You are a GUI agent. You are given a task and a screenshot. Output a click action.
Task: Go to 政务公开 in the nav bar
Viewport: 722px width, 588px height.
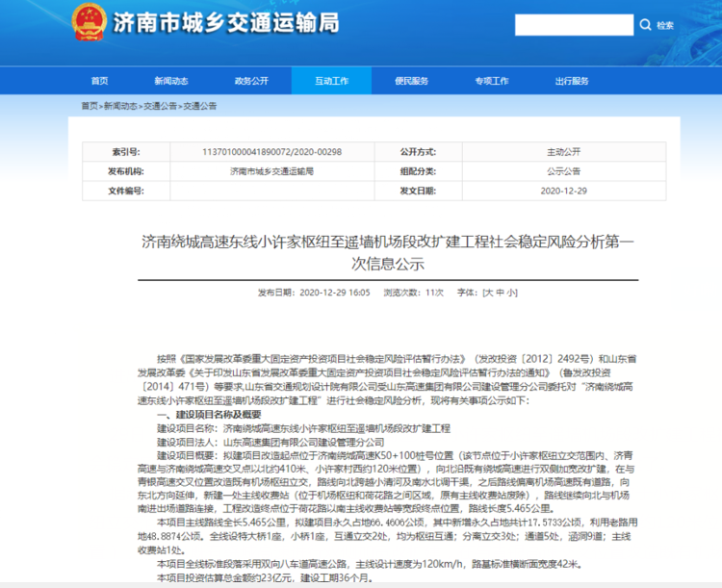250,81
